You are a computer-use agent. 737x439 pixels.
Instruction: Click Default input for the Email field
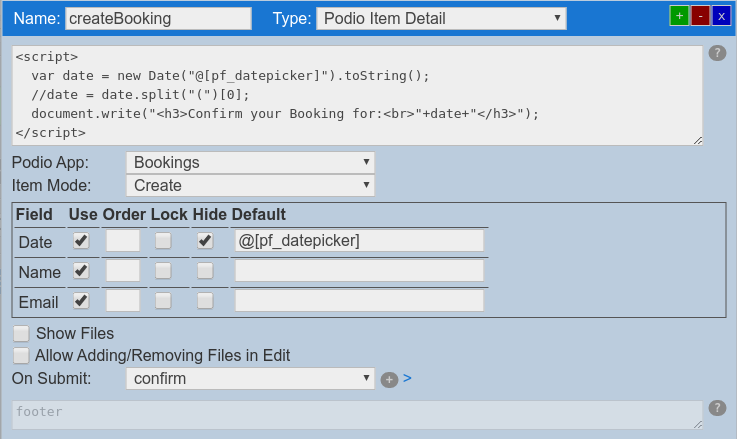coord(359,301)
